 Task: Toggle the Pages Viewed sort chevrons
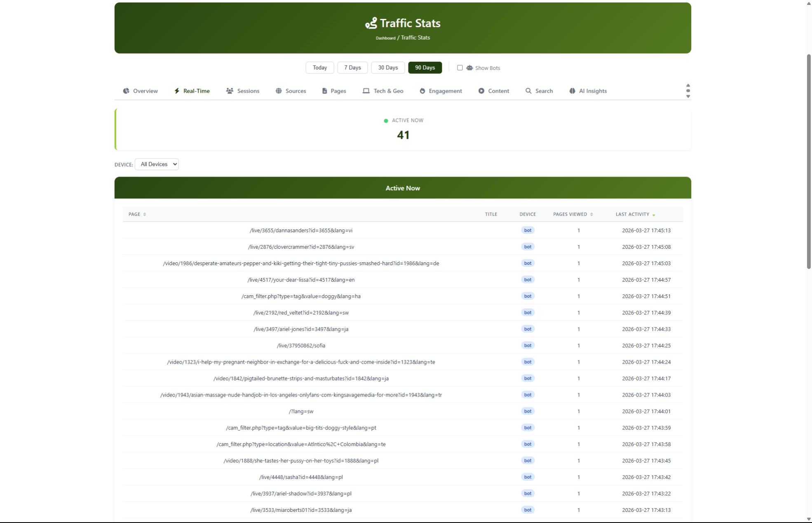click(591, 214)
